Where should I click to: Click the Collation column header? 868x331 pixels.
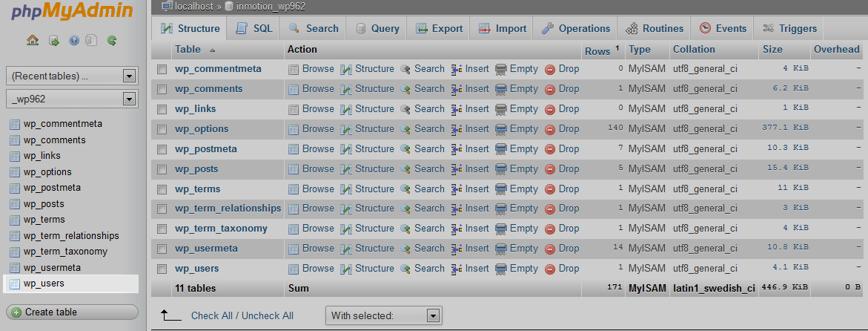(x=694, y=49)
